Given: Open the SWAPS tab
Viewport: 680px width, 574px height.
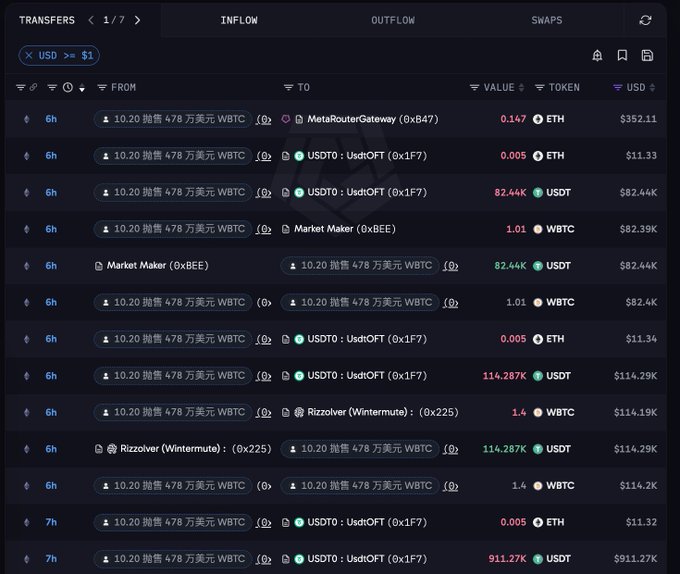Looking at the screenshot, I should click(x=546, y=20).
